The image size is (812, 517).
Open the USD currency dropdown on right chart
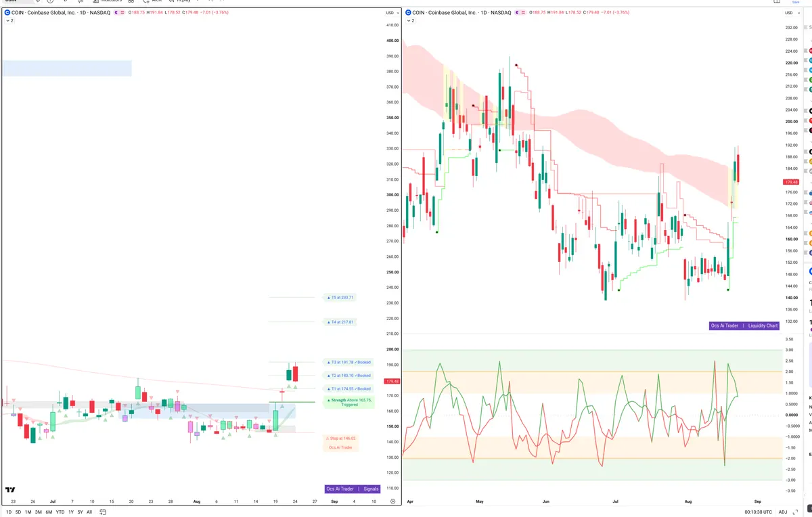pos(792,13)
